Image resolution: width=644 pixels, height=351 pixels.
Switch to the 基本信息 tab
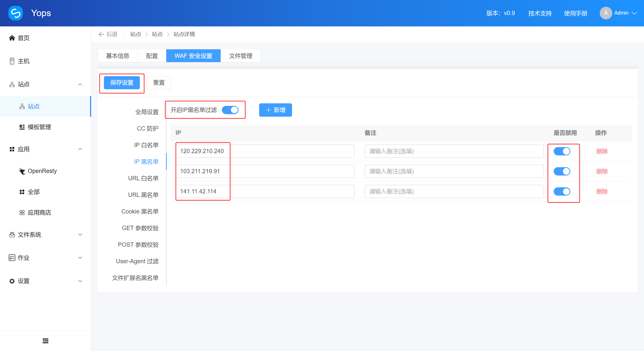[x=118, y=56]
